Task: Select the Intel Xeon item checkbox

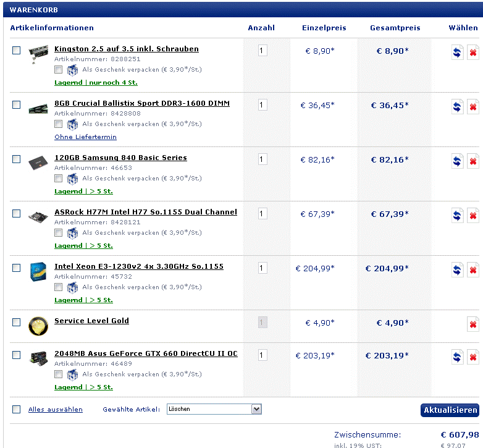Action: 16,268
